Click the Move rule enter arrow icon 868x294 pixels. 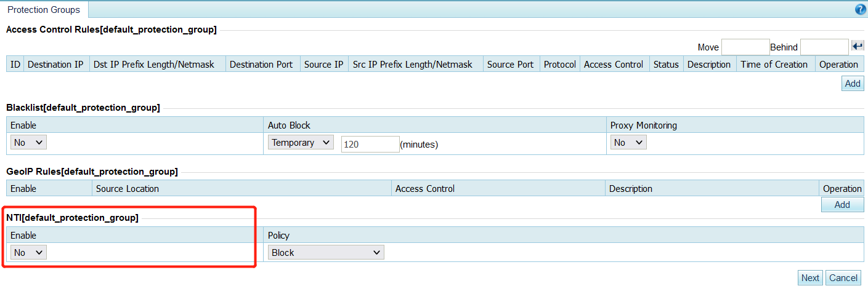point(858,47)
